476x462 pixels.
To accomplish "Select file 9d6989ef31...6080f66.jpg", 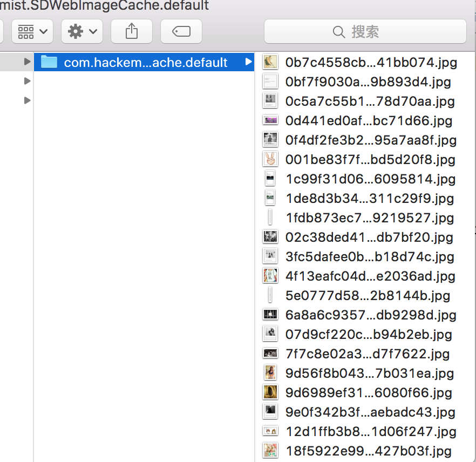I will point(365,392).
